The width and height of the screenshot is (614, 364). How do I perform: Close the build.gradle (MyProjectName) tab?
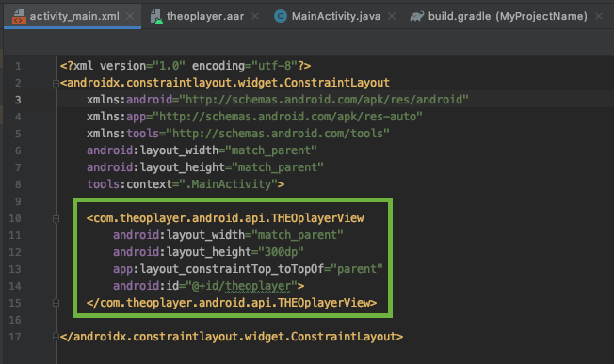coord(599,16)
